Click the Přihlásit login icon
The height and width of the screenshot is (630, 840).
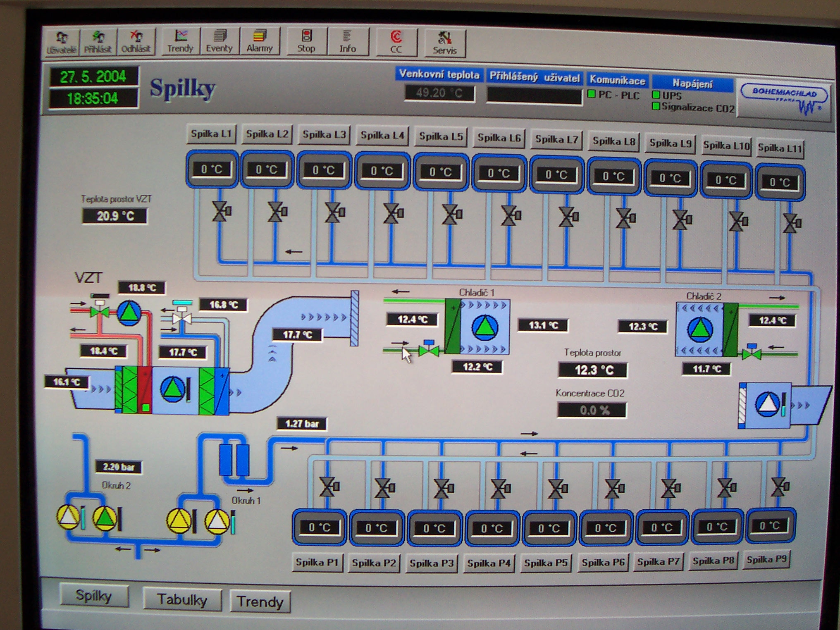98,42
